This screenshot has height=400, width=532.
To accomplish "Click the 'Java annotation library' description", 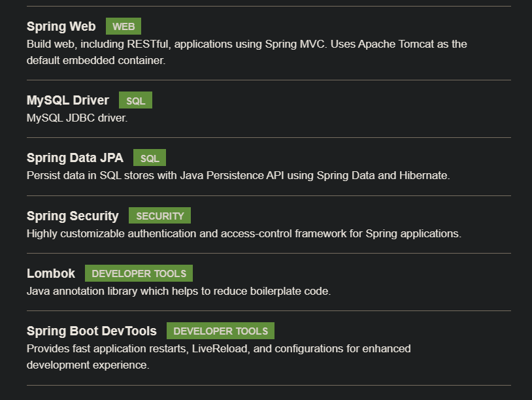I will coord(178,291).
